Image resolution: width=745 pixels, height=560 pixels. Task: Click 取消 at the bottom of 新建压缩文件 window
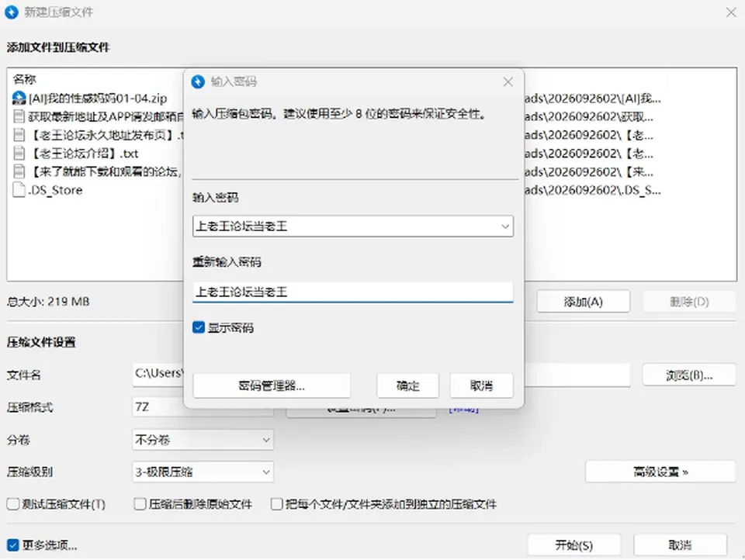[x=680, y=544]
